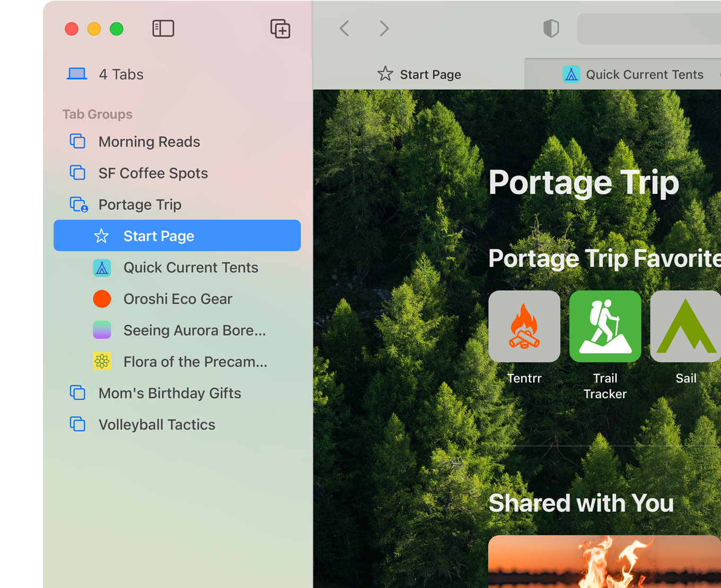
Task: Open the Seeing Aurora Borealis tab
Action: click(x=194, y=331)
